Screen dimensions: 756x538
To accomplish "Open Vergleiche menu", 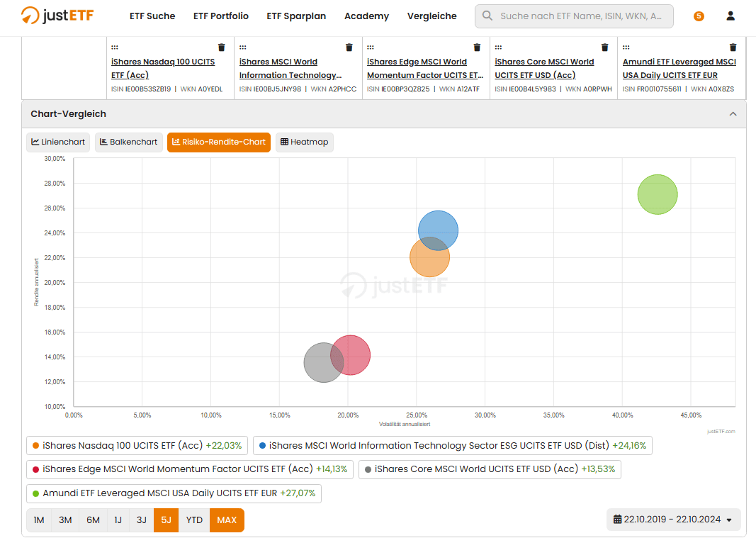I will [x=431, y=16].
